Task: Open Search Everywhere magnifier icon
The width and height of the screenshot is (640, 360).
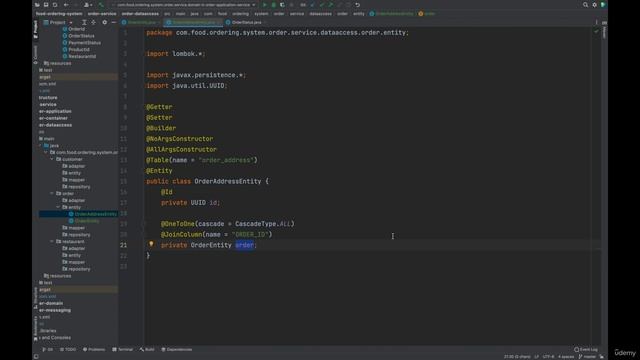Action: point(585,5)
